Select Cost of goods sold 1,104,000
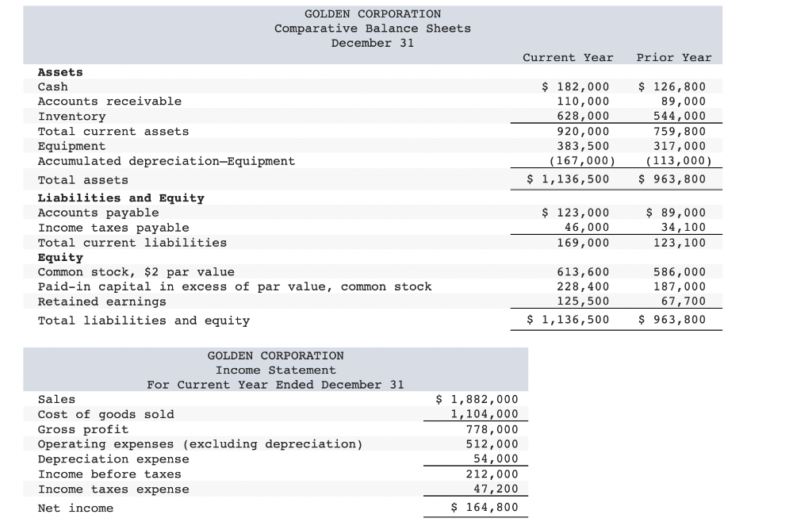The width and height of the screenshot is (812, 526). [485, 413]
